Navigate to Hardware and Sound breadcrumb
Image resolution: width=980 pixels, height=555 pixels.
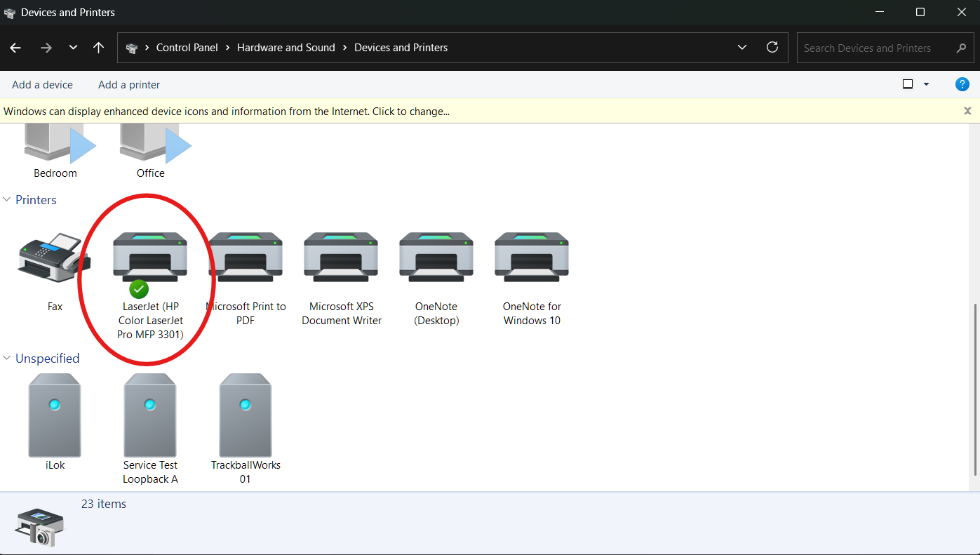coord(286,47)
